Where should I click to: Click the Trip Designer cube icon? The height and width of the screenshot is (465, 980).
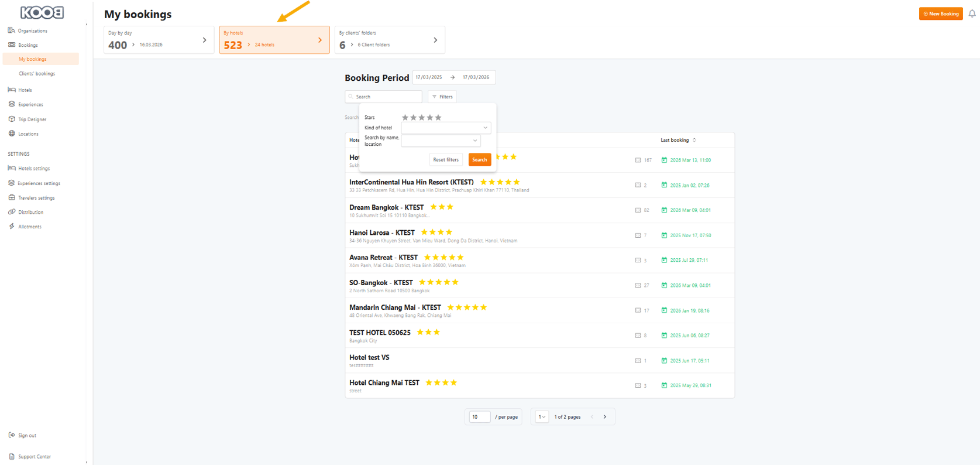click(12, 119)
